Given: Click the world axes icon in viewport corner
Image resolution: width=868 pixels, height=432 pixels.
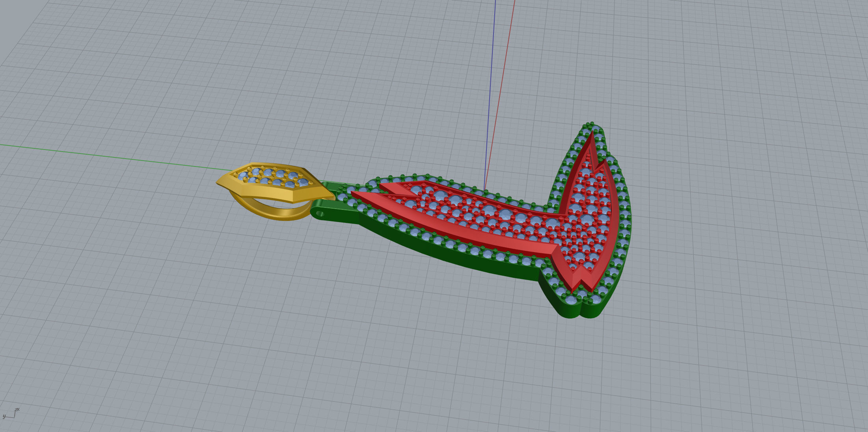Looking at the screenshot, I should coord(11,413).
